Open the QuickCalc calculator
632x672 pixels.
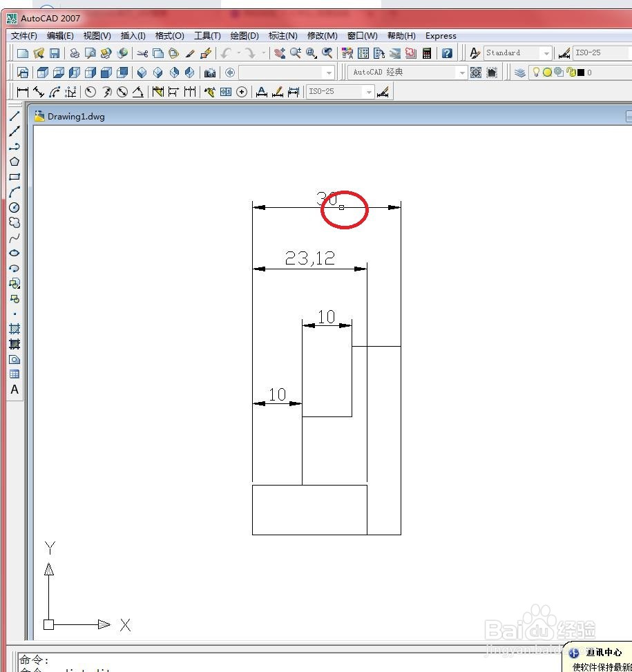tap(427, 53)
